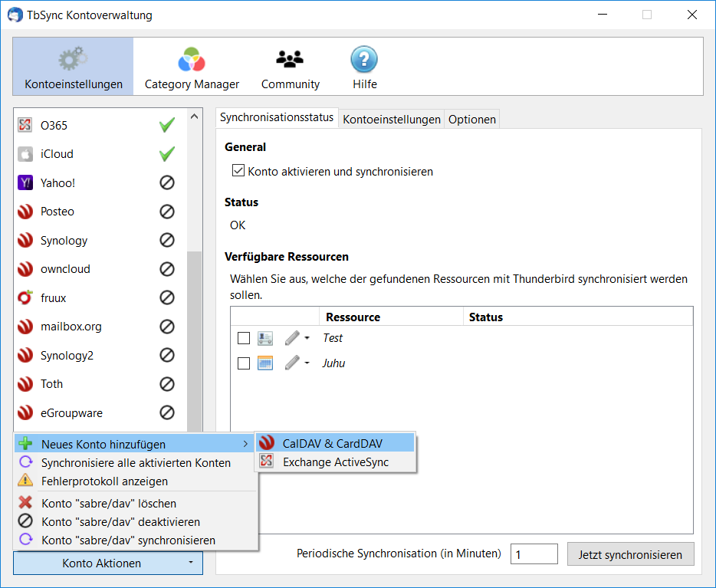Choose CalDAV & CardDAV from submenu
This screenshot has width=716, height=588.
tap(335, 443)
